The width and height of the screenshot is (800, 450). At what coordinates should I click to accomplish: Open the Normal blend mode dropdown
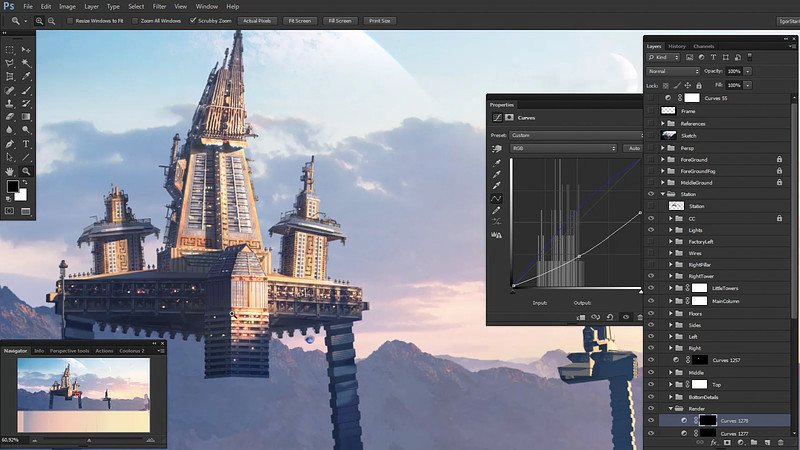point(673,71)
